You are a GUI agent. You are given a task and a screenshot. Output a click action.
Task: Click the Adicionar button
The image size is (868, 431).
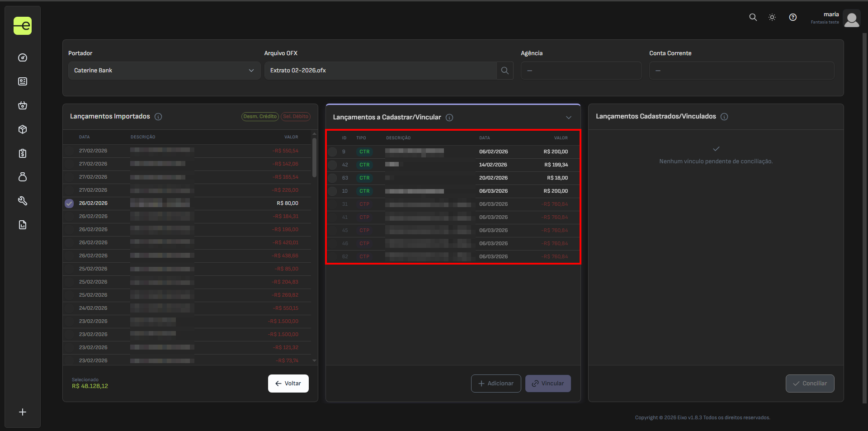click(x=496, y=384)
